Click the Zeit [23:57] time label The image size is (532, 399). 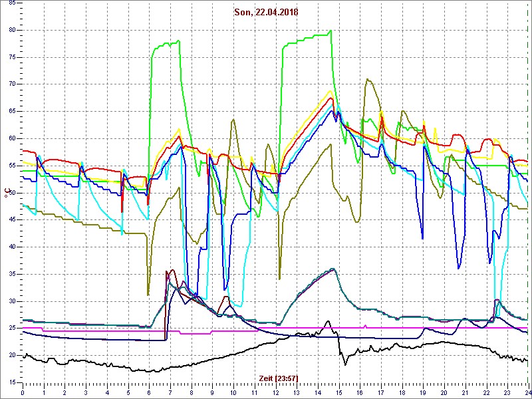pos(279,378)
